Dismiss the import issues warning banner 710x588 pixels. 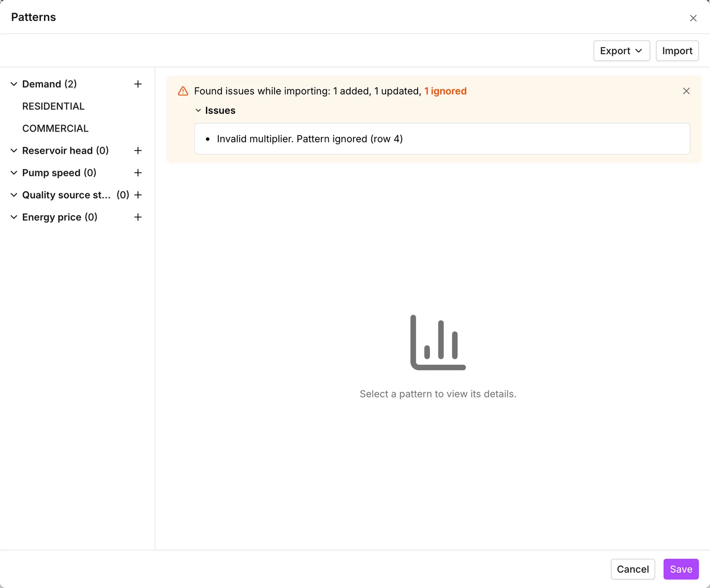tap(686, 91)
